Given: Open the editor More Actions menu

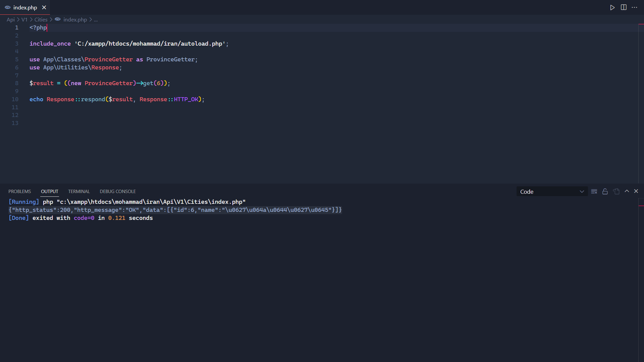Looking at the screenshot, I should coord(635,7).
